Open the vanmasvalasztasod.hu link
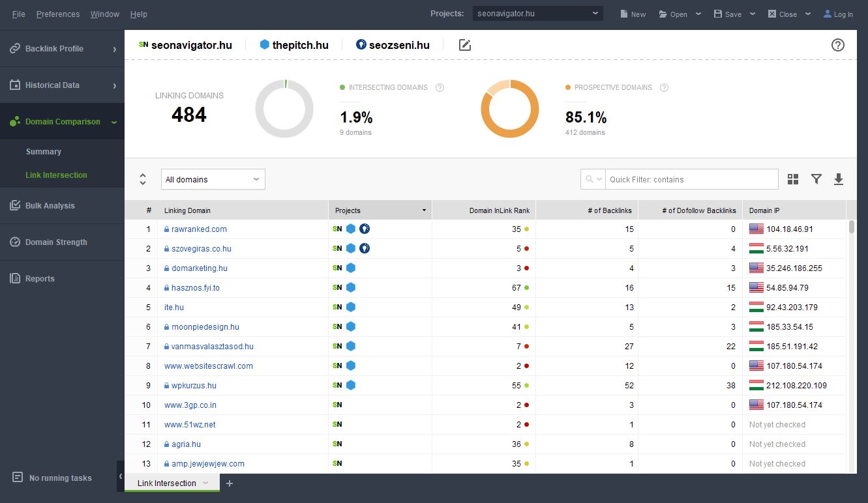The image size is (868, 503). [213, 346]
